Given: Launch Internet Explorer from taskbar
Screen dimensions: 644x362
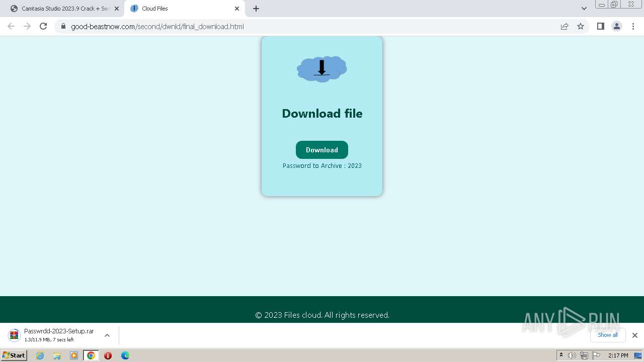Looking at the screenshot, I should 40,355.
